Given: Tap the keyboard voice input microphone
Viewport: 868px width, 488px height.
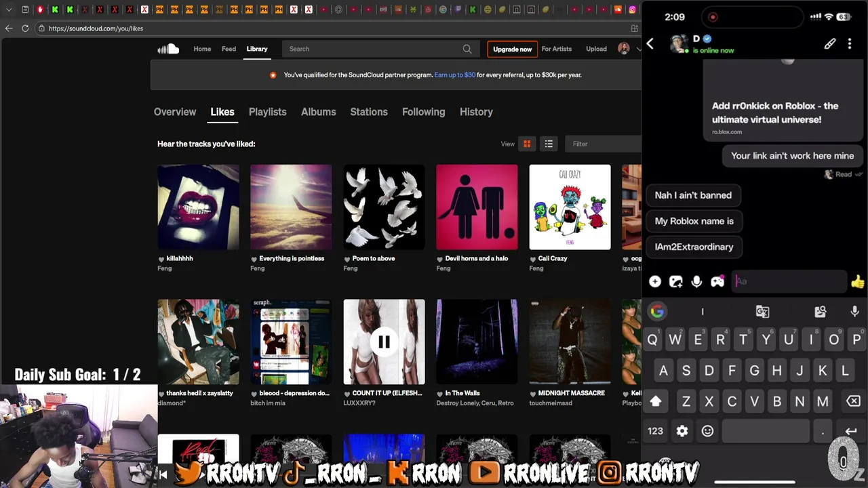Looking at the screenshot, I should (854, 311).
